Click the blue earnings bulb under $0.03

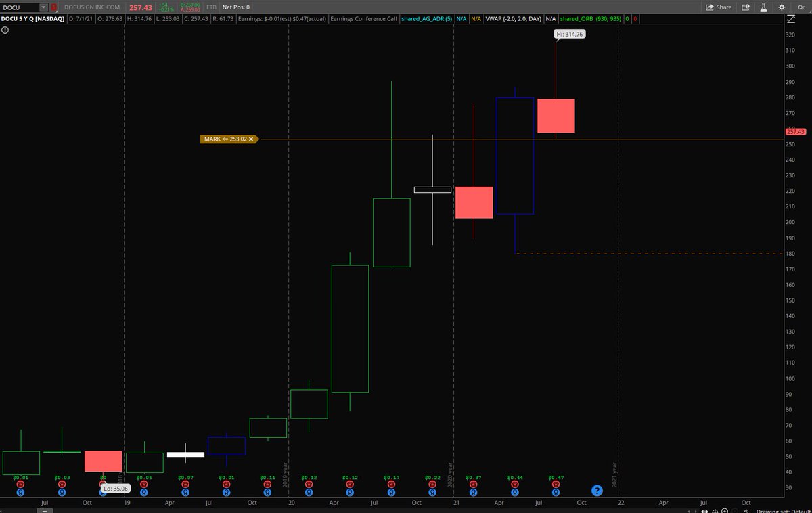[62, 492]
